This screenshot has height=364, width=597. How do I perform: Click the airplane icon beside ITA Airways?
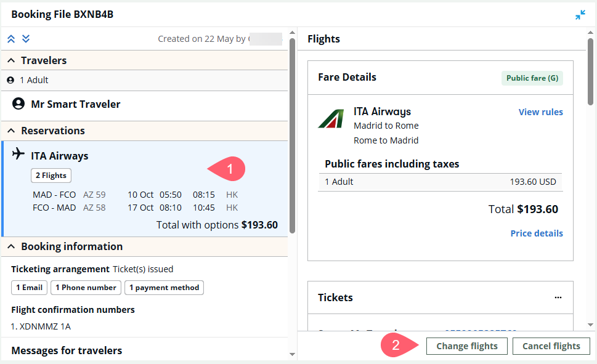[18, 153]
